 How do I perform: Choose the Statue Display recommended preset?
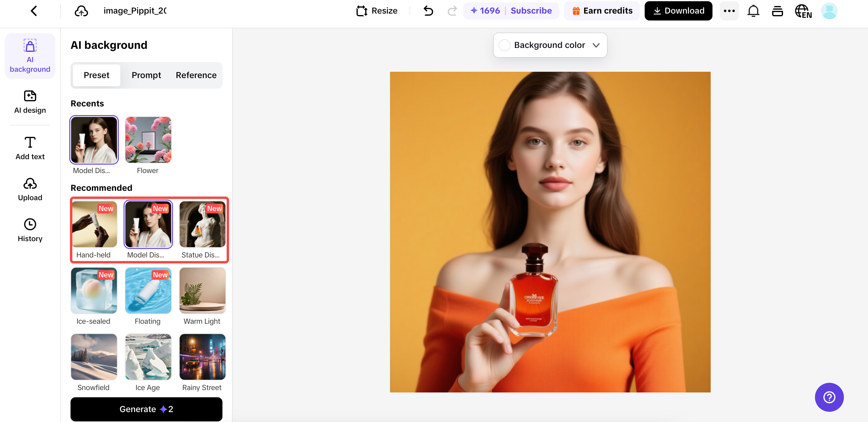point(202,224)
